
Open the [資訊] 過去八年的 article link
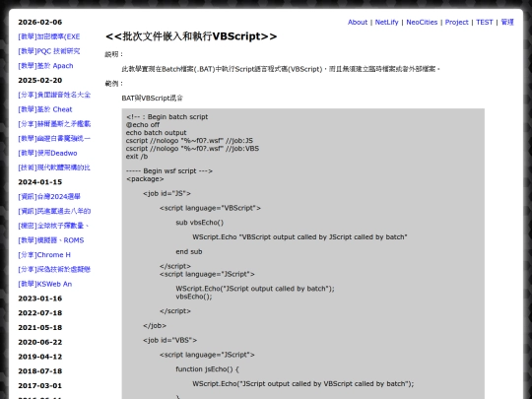coord(54,211)
